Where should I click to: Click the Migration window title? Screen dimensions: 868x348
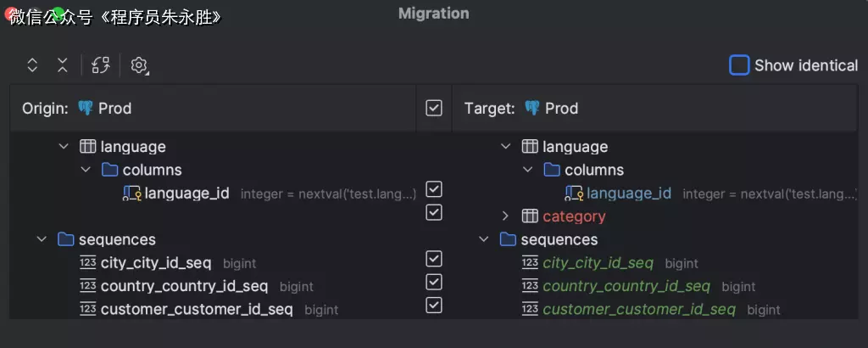pos(433,14)
